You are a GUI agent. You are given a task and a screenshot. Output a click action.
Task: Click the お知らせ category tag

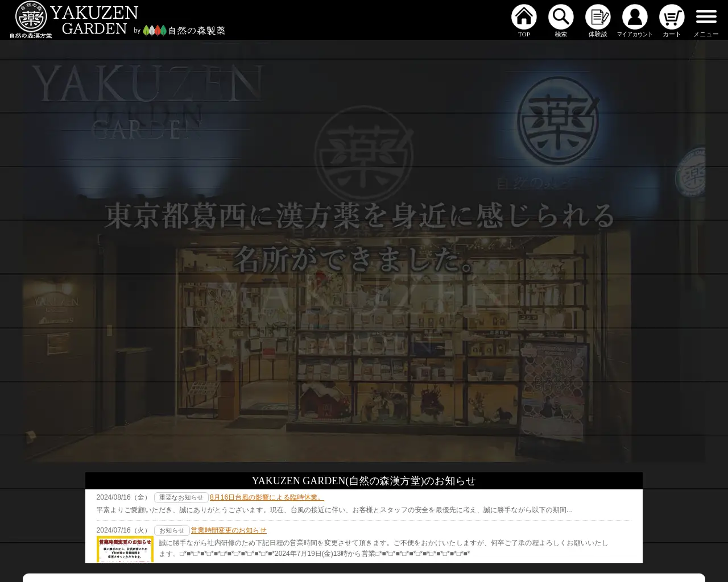pos(172,530)
